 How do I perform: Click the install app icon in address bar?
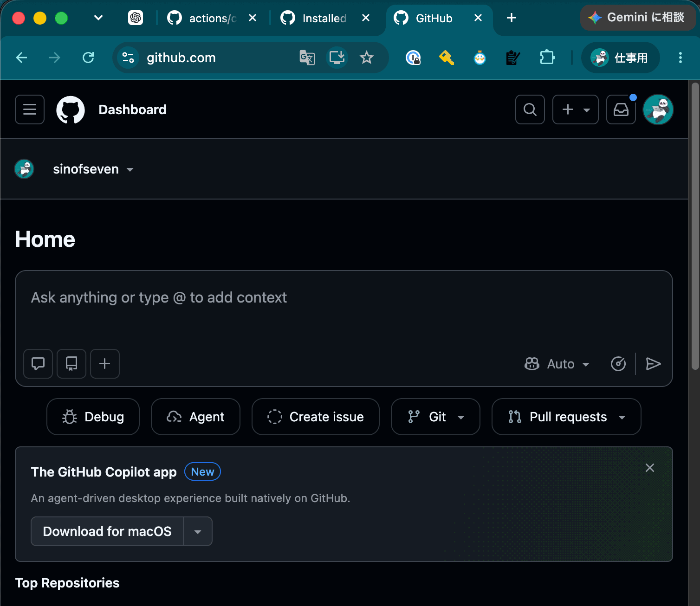point(337,58)
